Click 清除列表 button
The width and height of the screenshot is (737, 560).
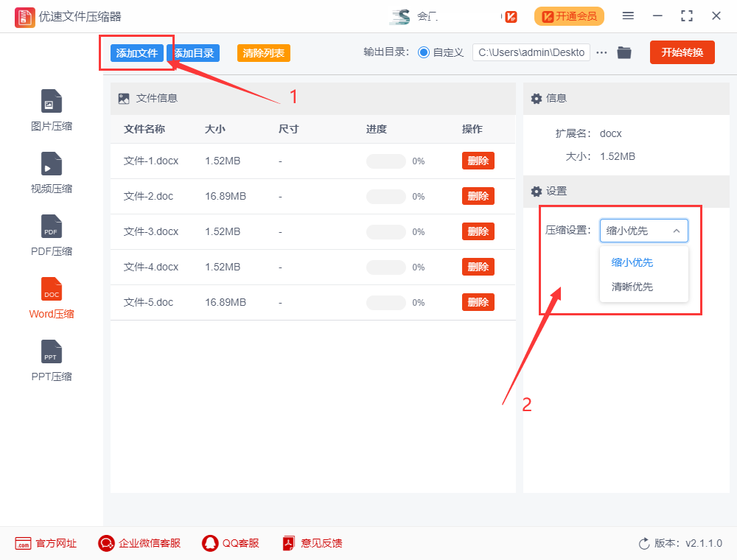tap(263, 53)
